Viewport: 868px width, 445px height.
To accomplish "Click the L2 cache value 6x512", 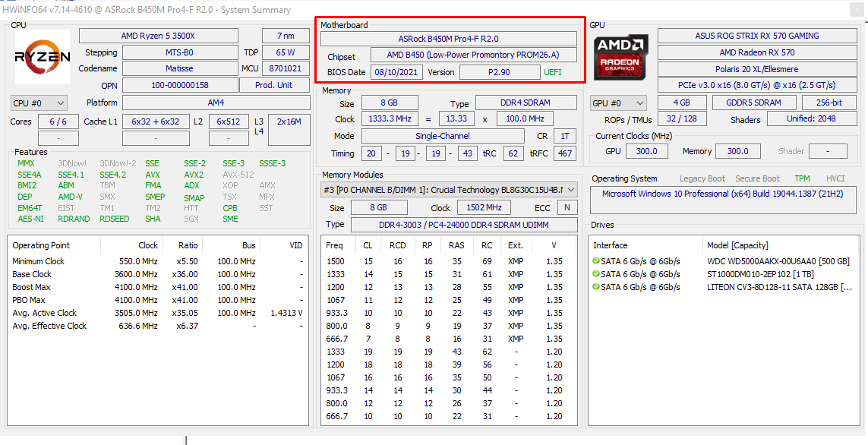I will [x=229, y=122].
